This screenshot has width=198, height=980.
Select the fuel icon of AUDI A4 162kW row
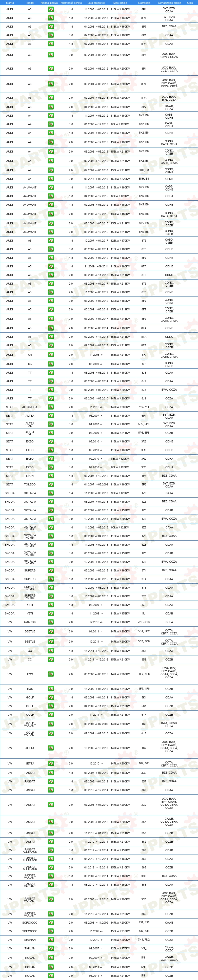point(51,179)
